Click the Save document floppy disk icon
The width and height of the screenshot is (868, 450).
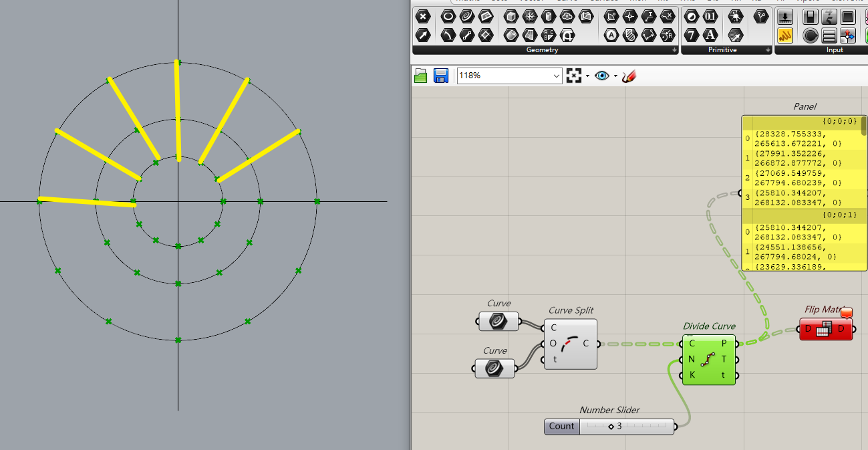click(440, 76)
